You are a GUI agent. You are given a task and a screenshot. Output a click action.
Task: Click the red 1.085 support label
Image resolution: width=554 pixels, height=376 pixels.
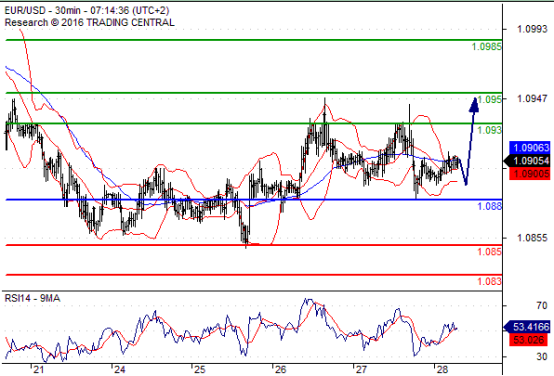[x=489, y=252]
